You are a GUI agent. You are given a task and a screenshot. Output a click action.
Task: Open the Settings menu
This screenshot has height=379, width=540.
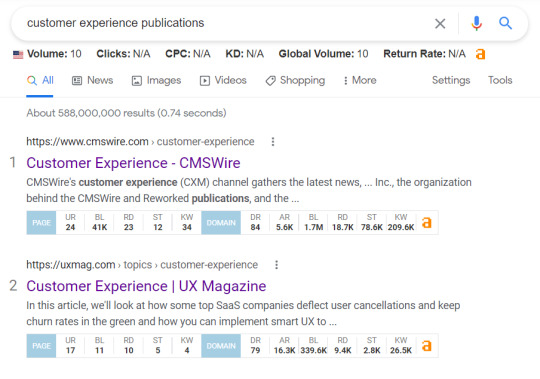click(x=451, y=80)
